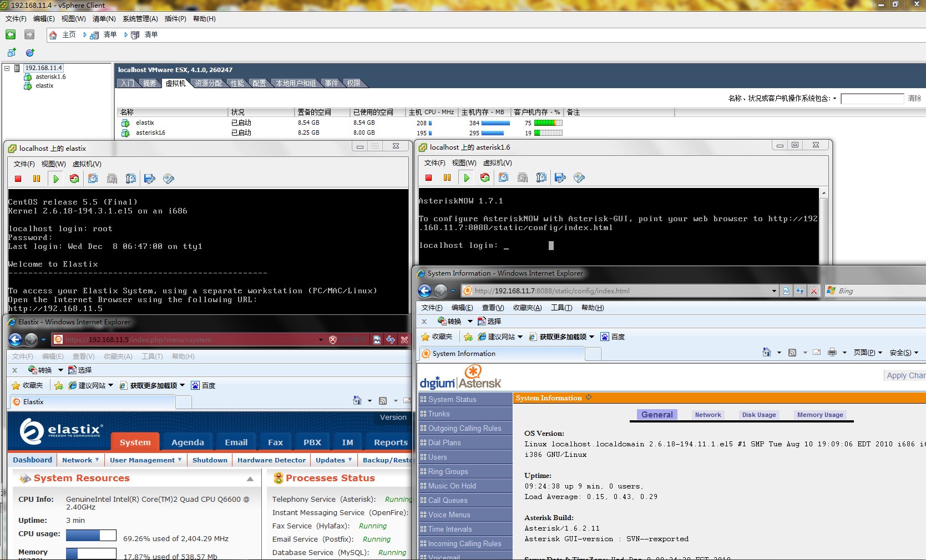Image resolution: width=926 pixels, height=560 pixels.
Task: Click home icon in System Information IE command bar
Action: coord(767,352)
